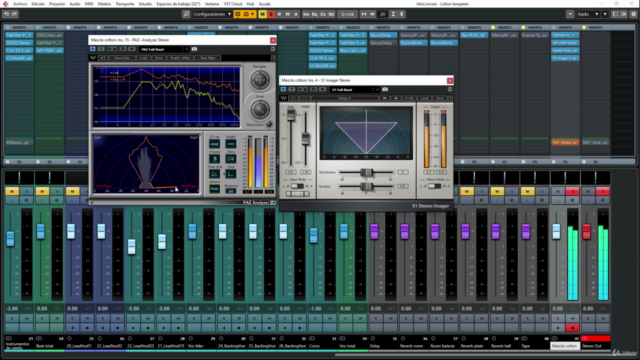This screenshot has height=360, width=640.
Task: Click the Navigate knob in PAZ Analyzer
Action: pos(260,80)
